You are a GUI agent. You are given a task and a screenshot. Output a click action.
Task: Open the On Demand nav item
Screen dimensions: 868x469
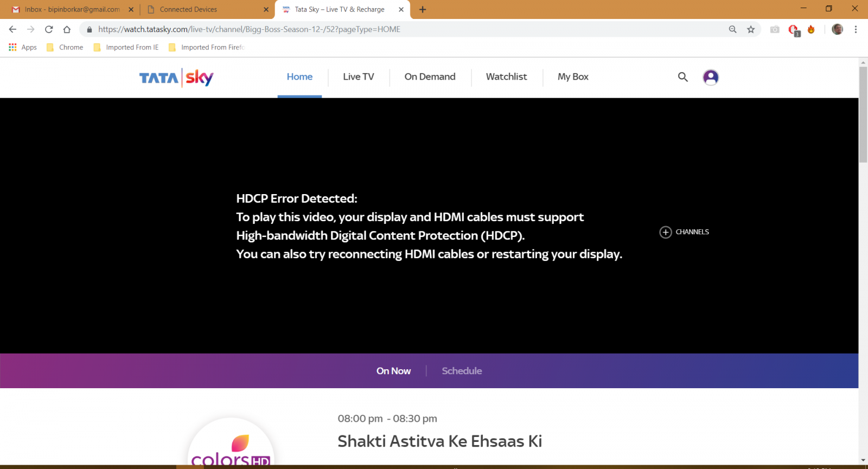click(430, 77)
